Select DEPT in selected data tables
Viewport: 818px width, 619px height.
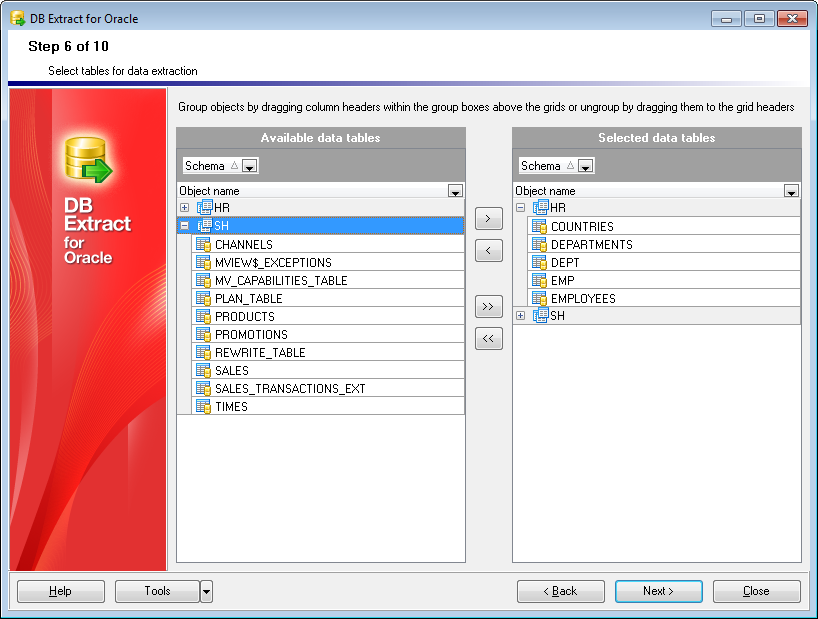(664, 262)
